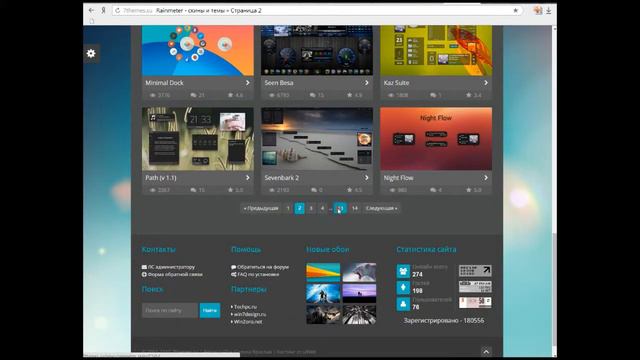
Task: Open the site settings gear icon
Action: pyautogui.click(x=91, y=53)
